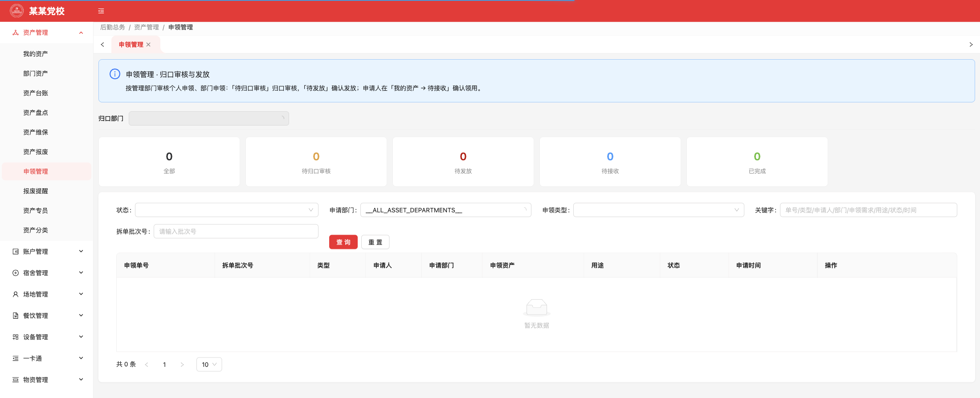Image resolution: width=980 pixels, height=398 pixels.
Task: Click the 重置 button
Action: 375,242
